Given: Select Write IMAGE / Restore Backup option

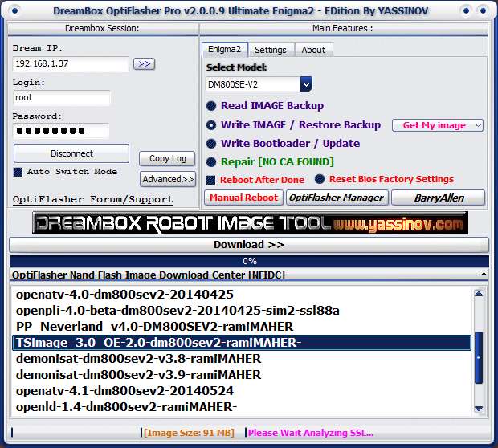Looking at the screenshot, I should coord(211,125).
